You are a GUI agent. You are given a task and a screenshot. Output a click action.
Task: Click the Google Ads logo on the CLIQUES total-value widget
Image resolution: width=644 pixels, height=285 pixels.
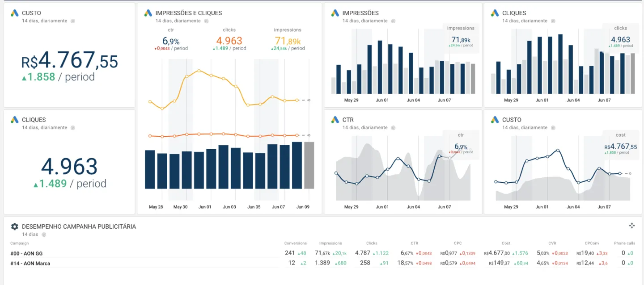(x=14, y=120)
